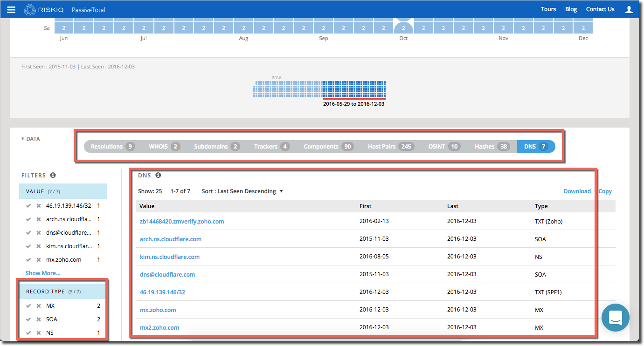Collapse the RECORD TYPE filter header
The height and width of the screenshot is (346, 644).
click(63, 292)
